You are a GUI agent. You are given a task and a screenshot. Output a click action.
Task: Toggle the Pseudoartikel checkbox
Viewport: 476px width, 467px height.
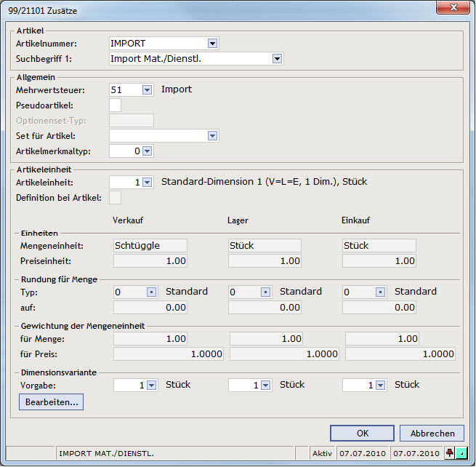(x=115, y=105)
